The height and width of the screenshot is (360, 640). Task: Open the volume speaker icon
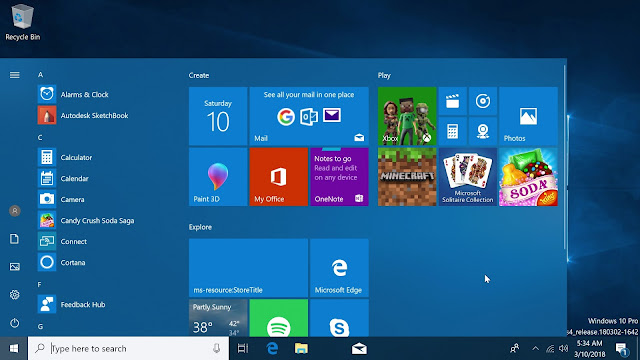pyautogui.click(x=564, y=349)
